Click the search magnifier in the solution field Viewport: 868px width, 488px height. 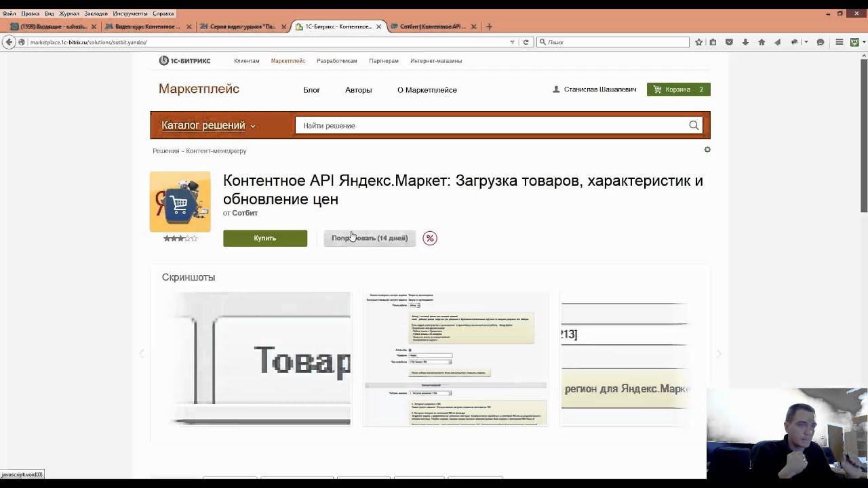pos(694,125)
